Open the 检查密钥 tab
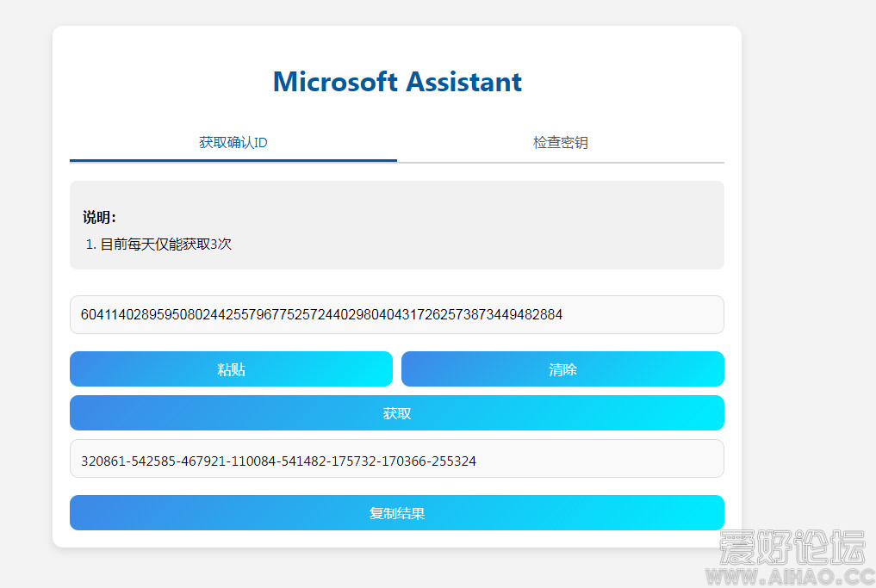Screen dimensions: 876x588 click(x=561, y=143)
